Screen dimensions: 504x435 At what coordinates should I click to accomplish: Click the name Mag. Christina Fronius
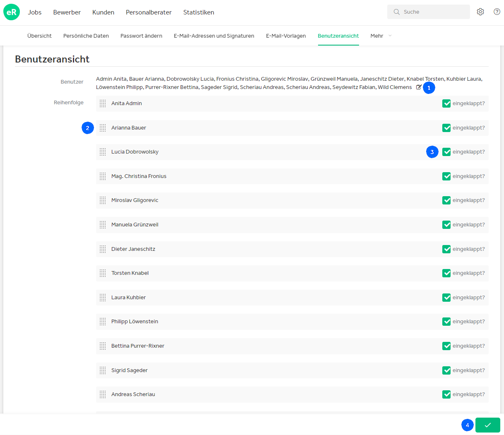[139, 176]
